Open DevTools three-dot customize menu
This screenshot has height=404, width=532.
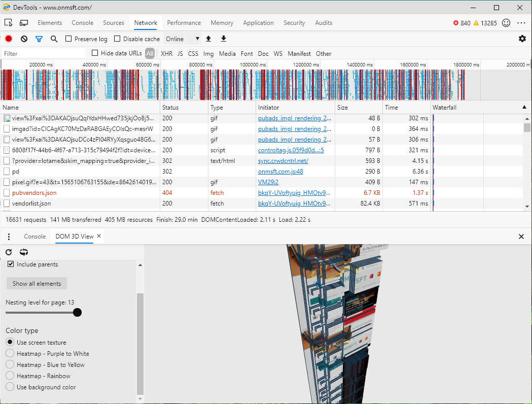[521, 23]
